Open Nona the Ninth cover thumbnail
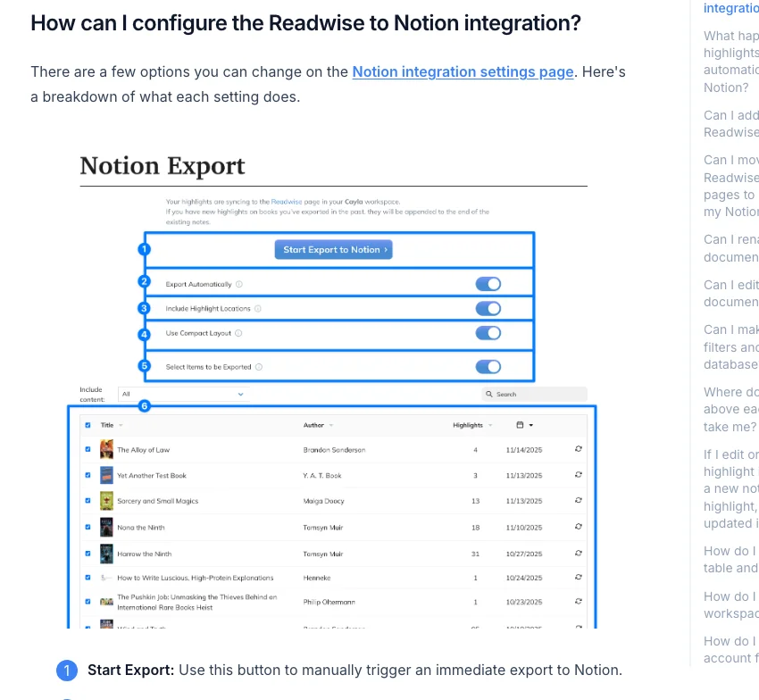 click(x=106, y=527)
